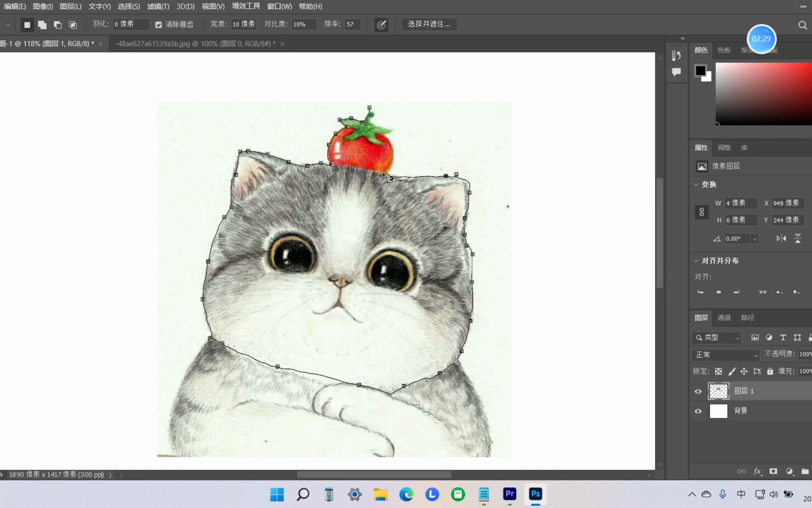812x508 pixels.
Task: Hide the 图层 1 layer via eye icon
Action: pos(698,391)
